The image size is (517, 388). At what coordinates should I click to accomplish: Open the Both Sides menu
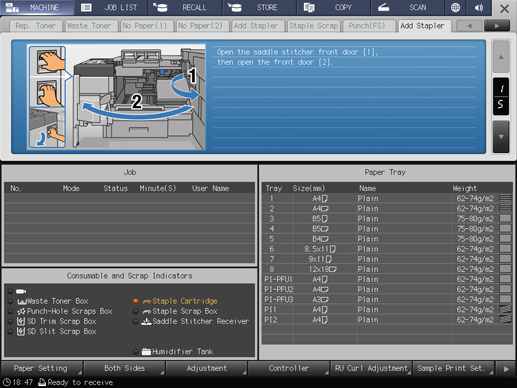pos(124,368)
